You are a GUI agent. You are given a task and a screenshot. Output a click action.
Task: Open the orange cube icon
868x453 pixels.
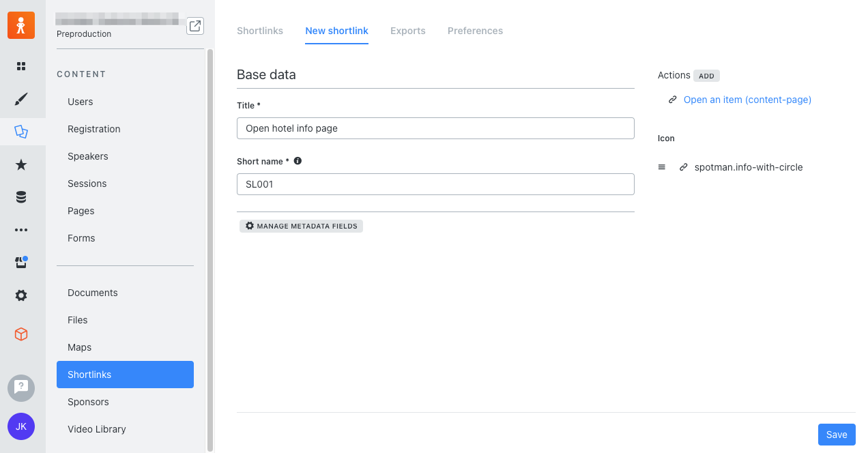(x=21, y=334)
